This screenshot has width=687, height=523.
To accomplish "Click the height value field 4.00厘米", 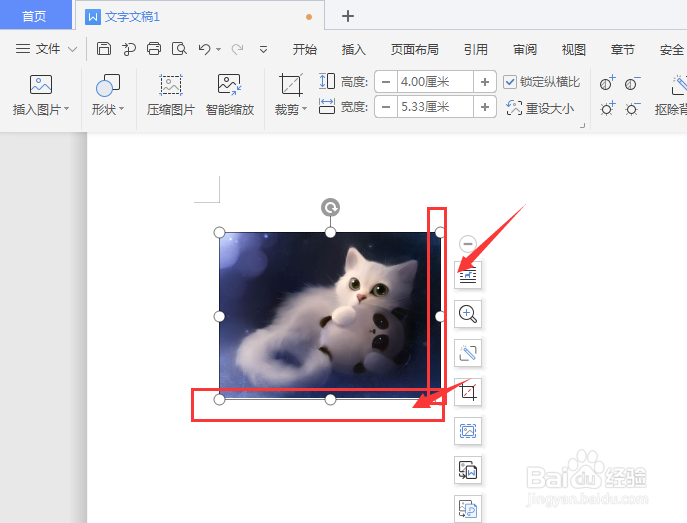I will (435, 82).
